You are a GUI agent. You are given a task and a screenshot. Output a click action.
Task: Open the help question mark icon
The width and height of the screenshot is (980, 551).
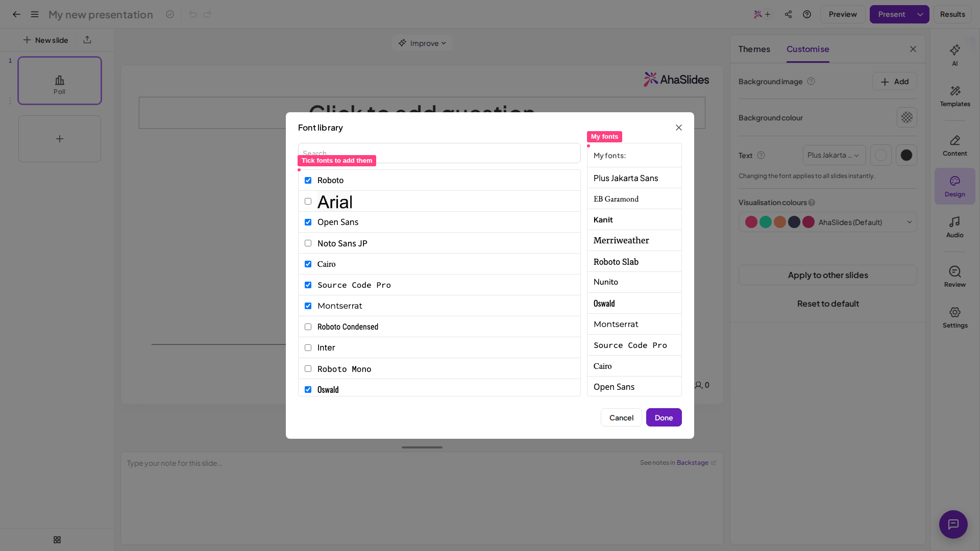(807, 14)
